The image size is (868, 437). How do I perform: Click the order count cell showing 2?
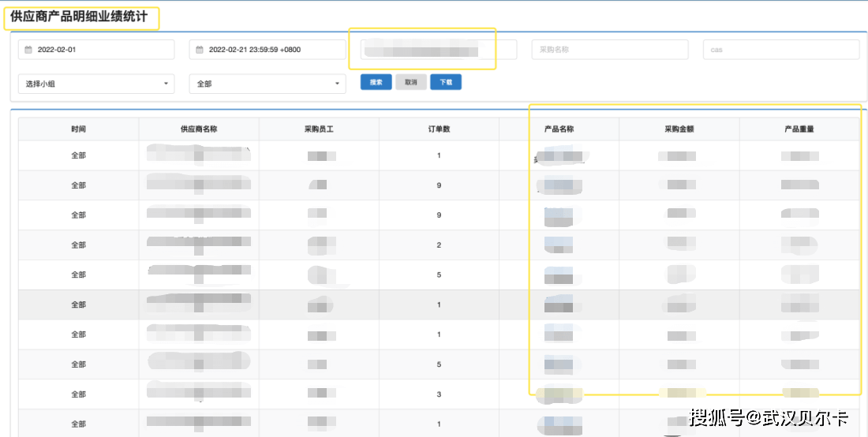tap(439, 245)
